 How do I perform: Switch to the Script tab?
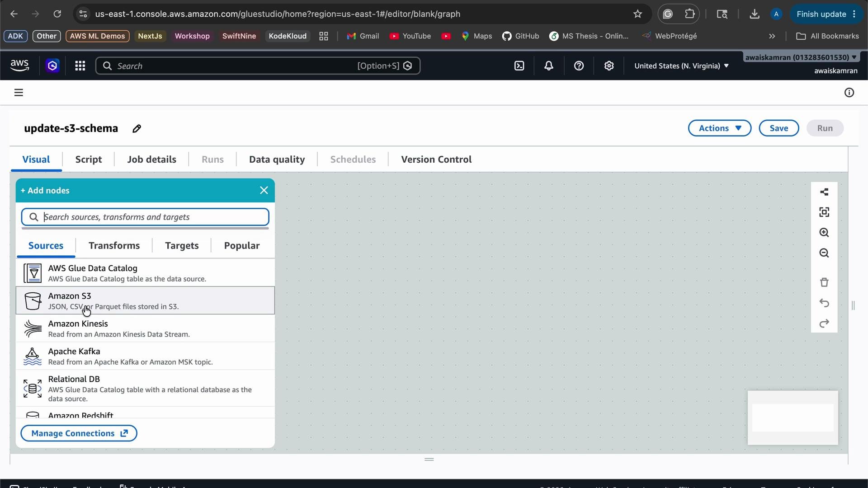(89, 160)
